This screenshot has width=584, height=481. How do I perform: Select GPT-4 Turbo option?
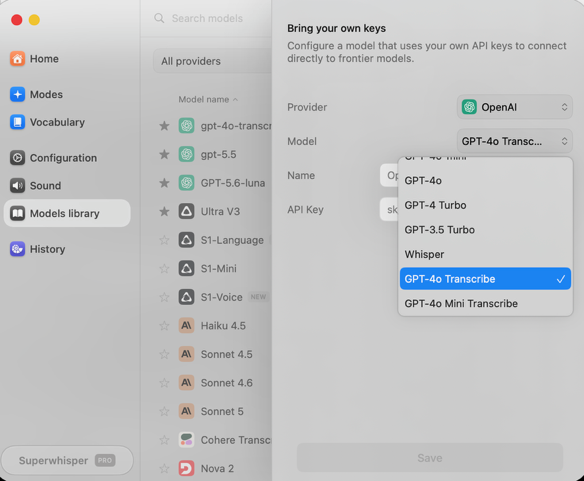point(485,205)
